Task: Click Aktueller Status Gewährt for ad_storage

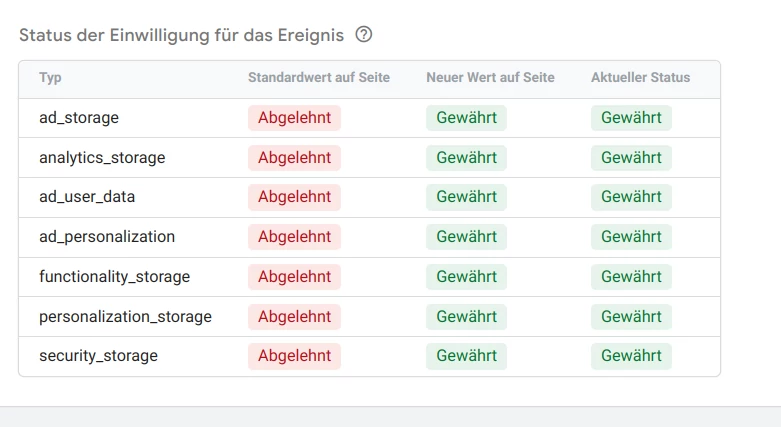Action: (x=631, y=118)
